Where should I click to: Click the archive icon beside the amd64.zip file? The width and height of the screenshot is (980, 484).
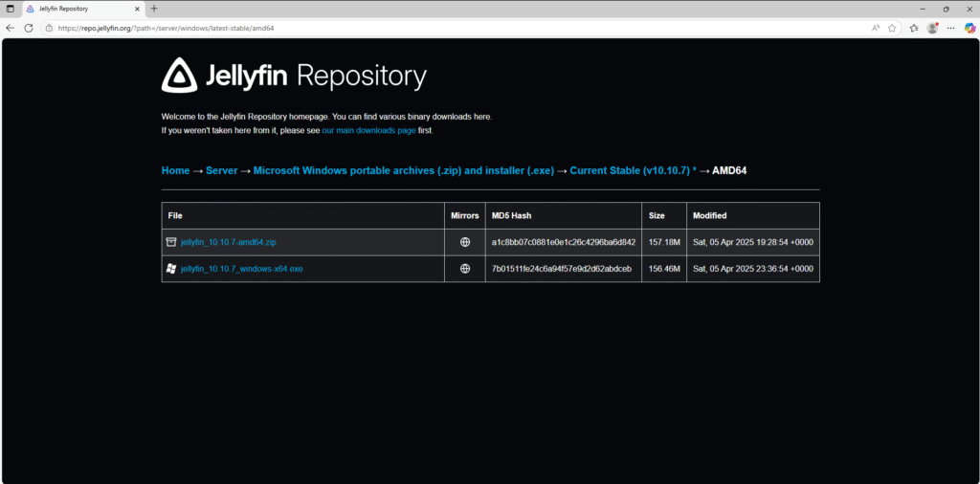171,242
